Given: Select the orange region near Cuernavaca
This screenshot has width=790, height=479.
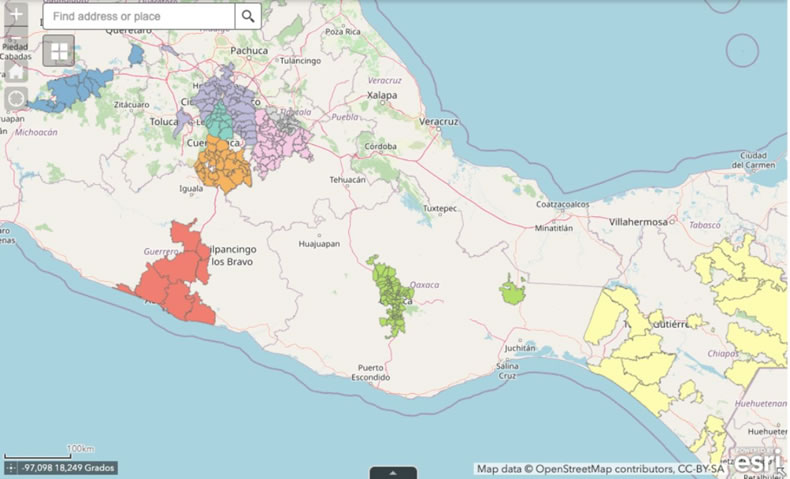Looking at the screenshot, I should (x=222, y=164).
